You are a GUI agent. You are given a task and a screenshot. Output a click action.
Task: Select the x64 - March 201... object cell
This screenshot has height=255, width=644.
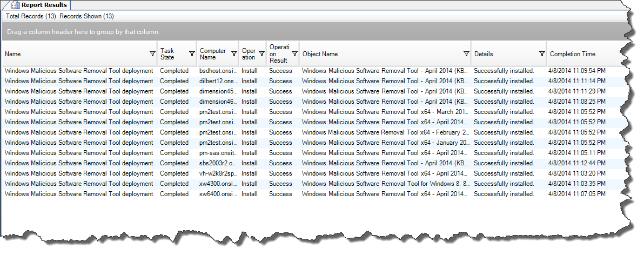(x=386, y=112)
